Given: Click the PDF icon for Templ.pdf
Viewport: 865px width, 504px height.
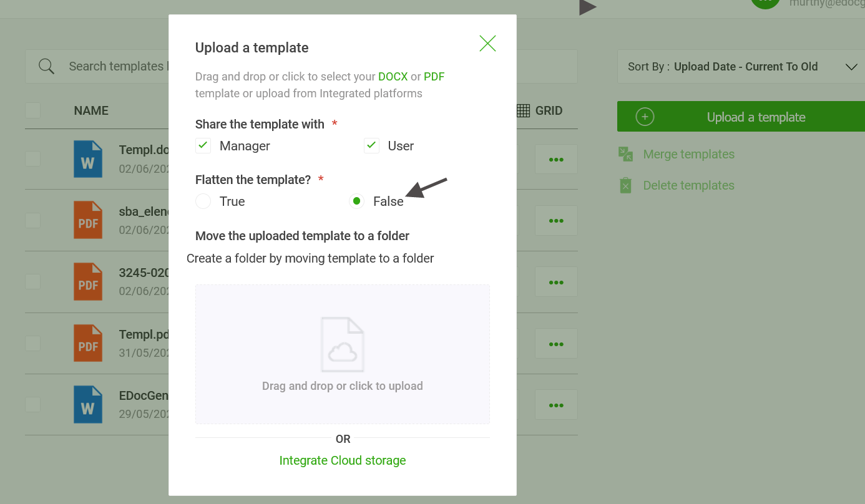Looking at the screenshot, I should [88, 342].
